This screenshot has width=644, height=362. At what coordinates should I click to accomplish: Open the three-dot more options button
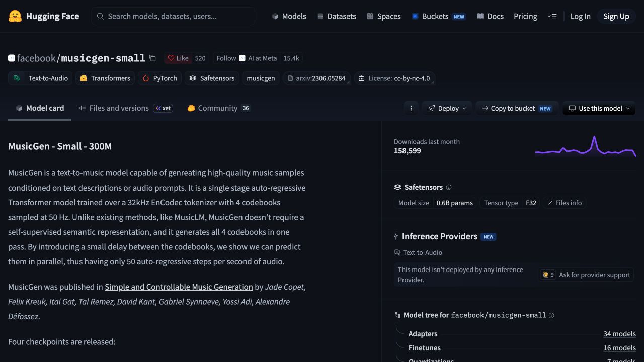tap(411, 108)
